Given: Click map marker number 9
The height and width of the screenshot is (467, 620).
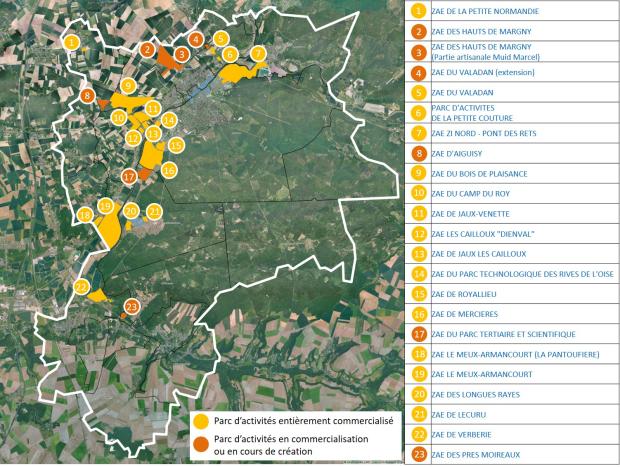Looking at the screenshot, I should (127, 86).
